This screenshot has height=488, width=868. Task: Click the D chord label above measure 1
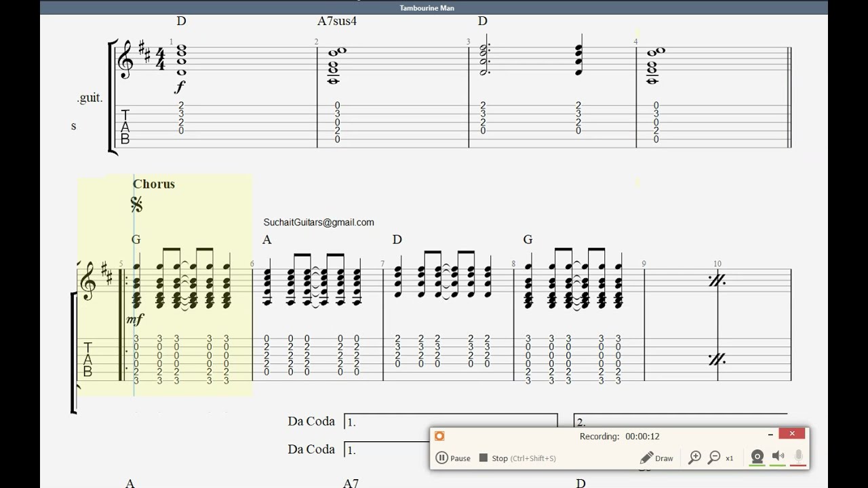click(x=181, y=21)
